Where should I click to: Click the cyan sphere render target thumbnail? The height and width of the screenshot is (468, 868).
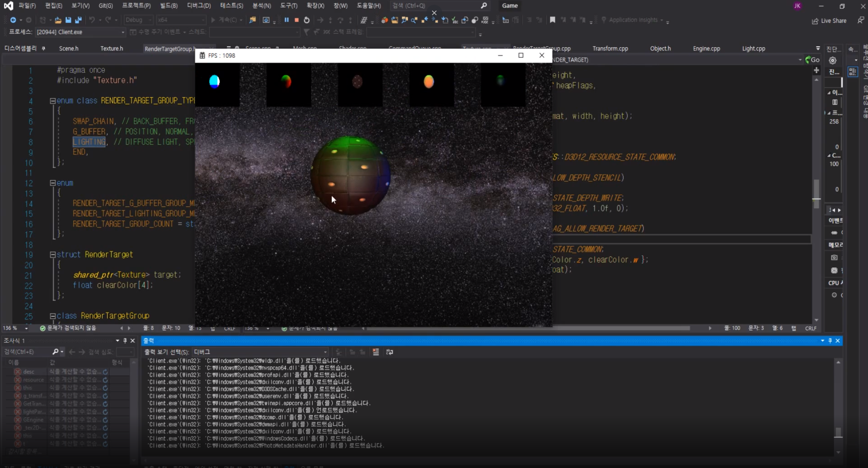pos(214,82)
